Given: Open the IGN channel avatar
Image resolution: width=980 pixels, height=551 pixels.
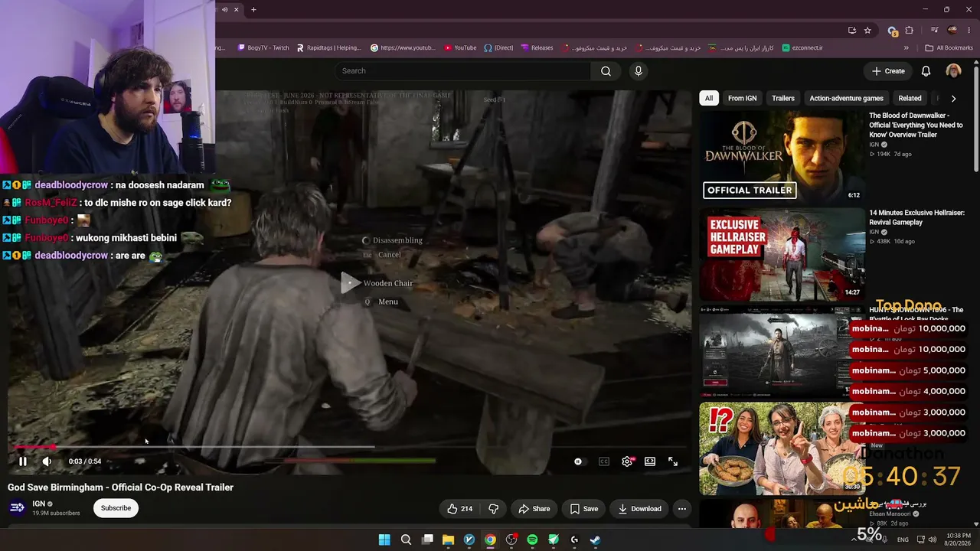Looking at the screenshot, I should pos(17,507).
